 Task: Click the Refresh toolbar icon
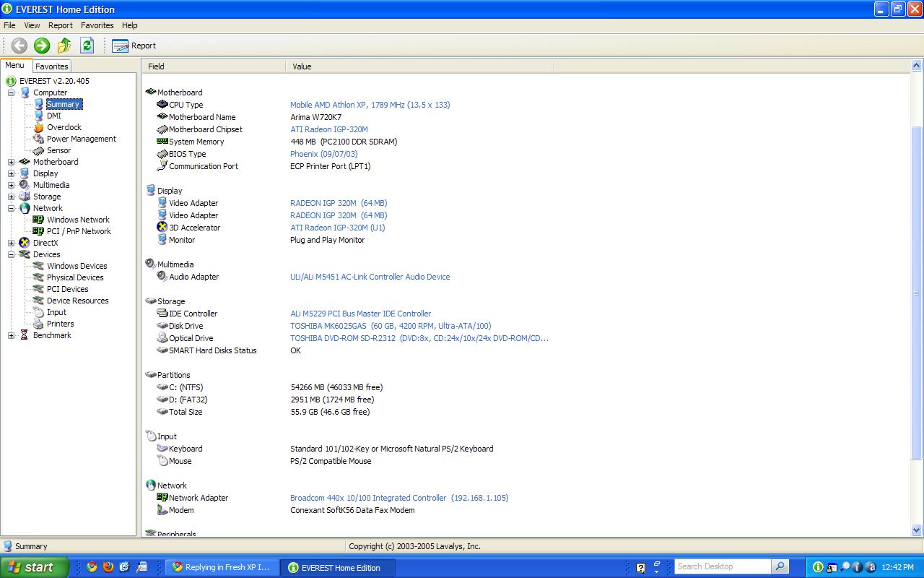click(x=87, y=46)
